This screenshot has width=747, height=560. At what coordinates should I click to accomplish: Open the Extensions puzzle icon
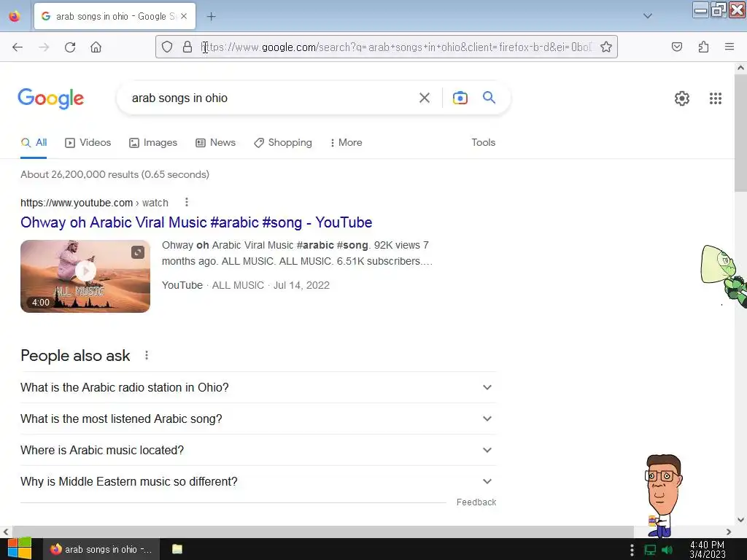(704, 47)
